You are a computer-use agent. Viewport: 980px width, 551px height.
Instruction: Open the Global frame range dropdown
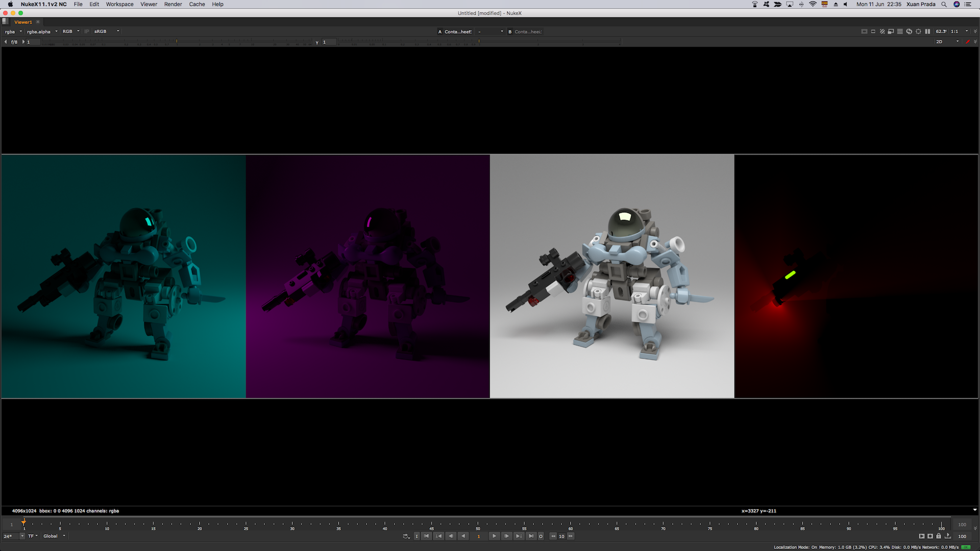(x=54, y=536)
